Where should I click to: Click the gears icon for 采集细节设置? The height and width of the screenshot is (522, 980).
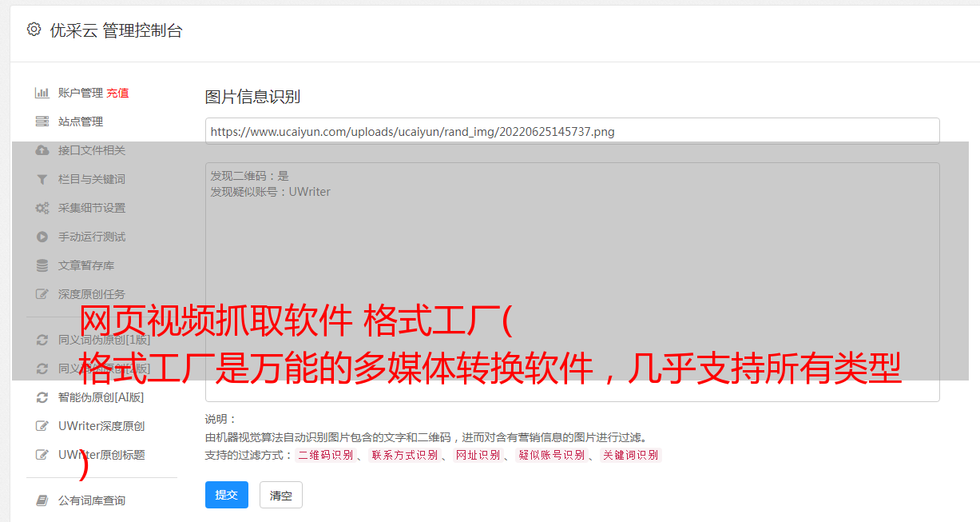click(x=42, y=208)
